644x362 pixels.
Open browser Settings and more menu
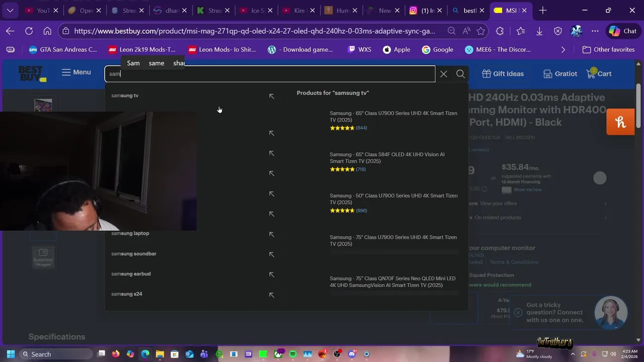pos(595,31)
